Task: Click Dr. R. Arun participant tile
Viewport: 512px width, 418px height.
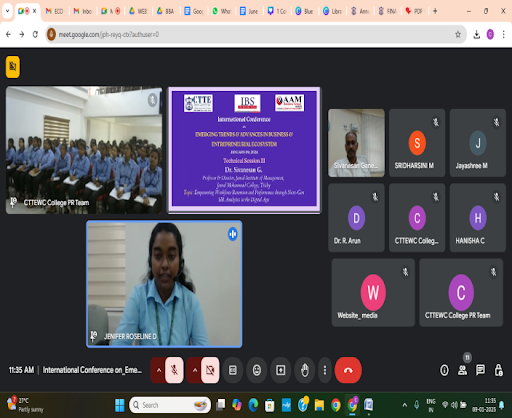Action: [356, 217]
